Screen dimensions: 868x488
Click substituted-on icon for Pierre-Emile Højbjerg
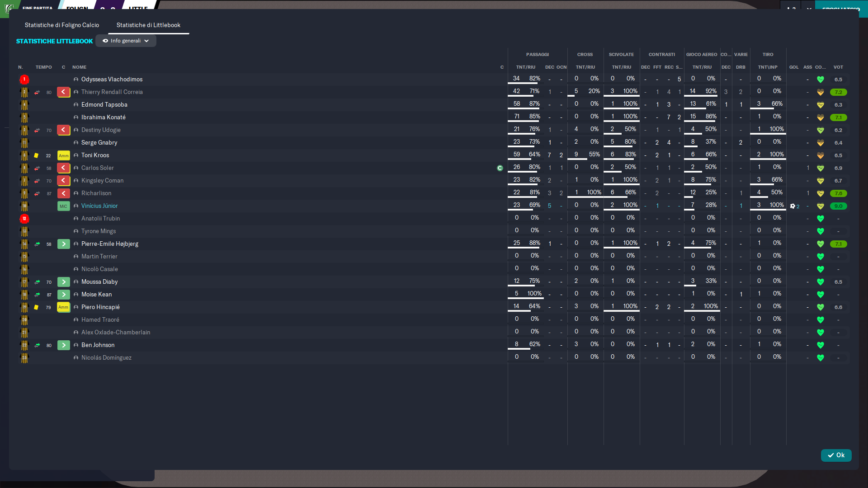pos(63,244)
